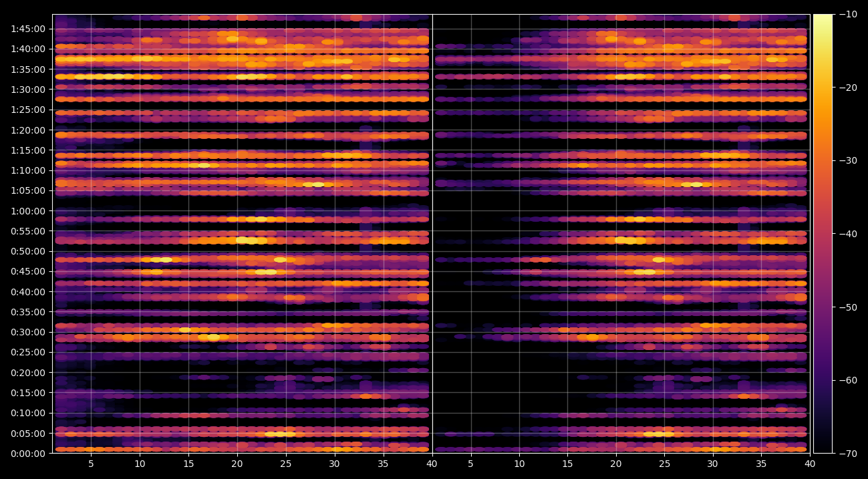Click the −30 colorbar value
Screen dimensions: 868x479
pyautogui.click(x=848, y=160)
